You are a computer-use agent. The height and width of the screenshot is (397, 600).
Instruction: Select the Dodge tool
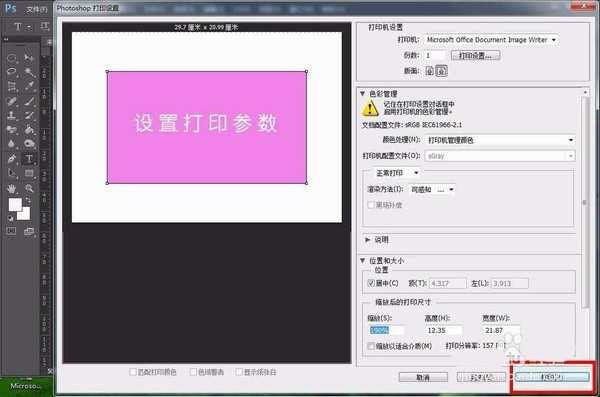[x=29, y=144]
